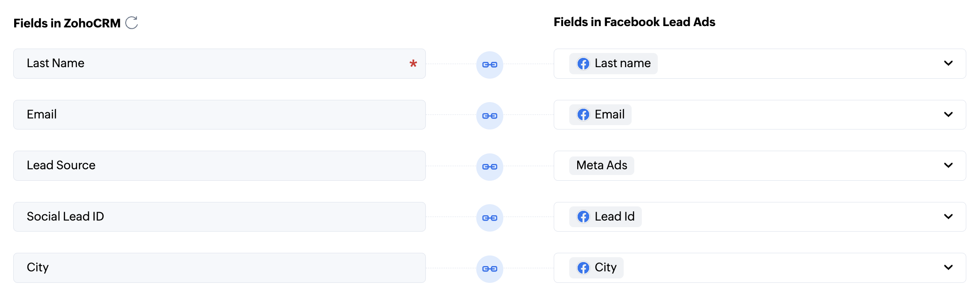Click the refresh icon beside Fields in ZohoCRM
980x297 pixels.
pyautogui.click(x=131, y=23)
